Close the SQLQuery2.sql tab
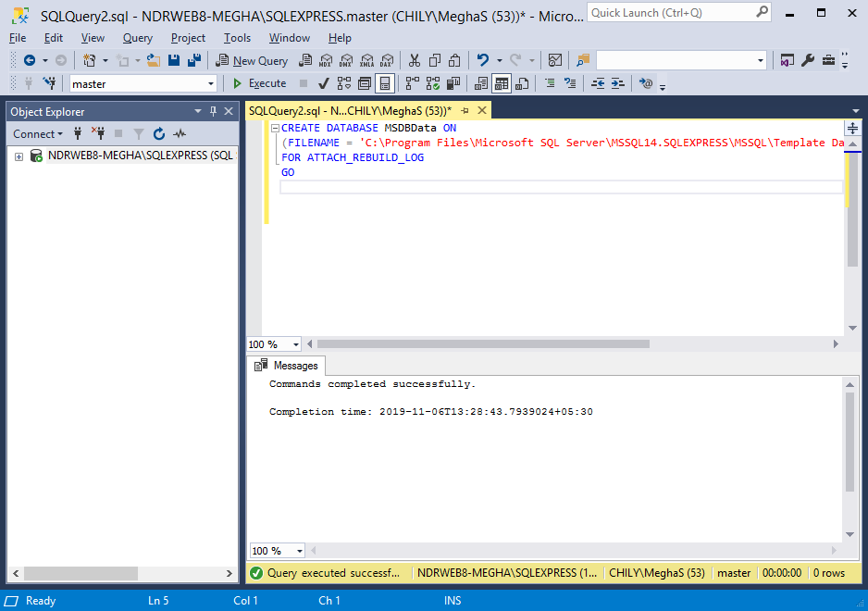868x611 pixels. coord(482,110)
